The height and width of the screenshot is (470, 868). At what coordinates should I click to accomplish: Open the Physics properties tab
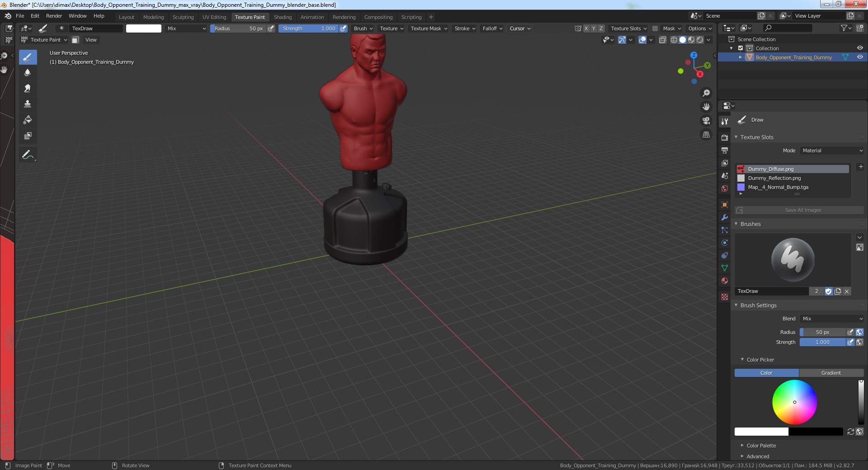point(725,243)
